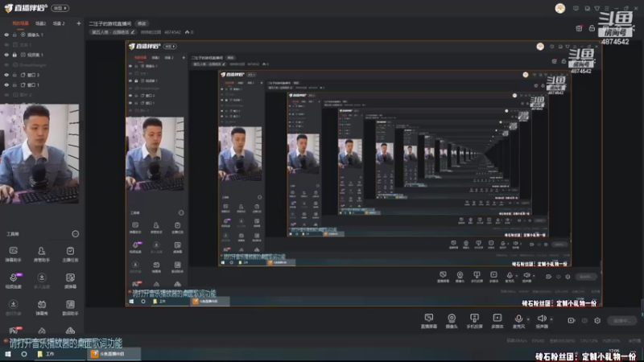
Task: Open 歌词助手 tool in the outer 工具箱
Action: 70,307
